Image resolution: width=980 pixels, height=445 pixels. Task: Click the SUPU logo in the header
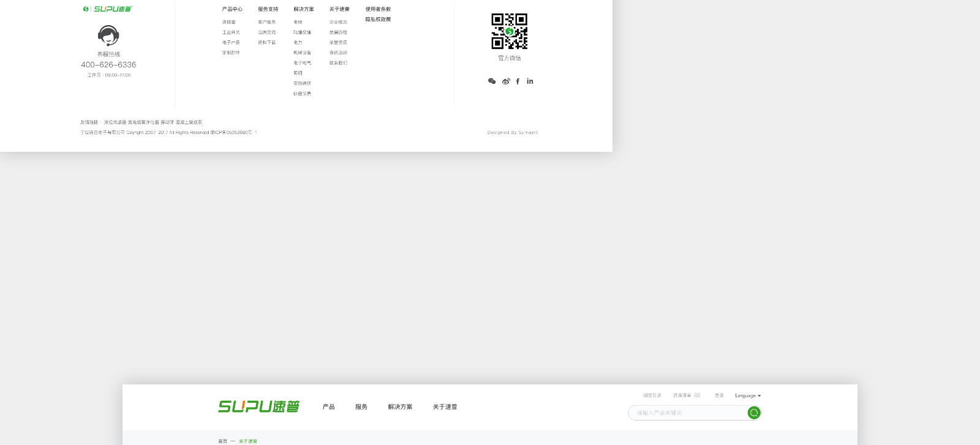click(258, 406)
